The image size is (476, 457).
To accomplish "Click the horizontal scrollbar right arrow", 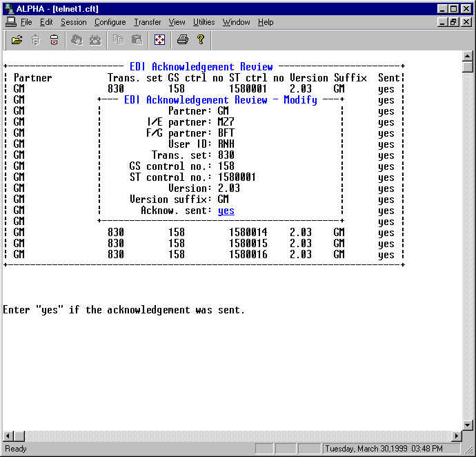I will (456, 436).
